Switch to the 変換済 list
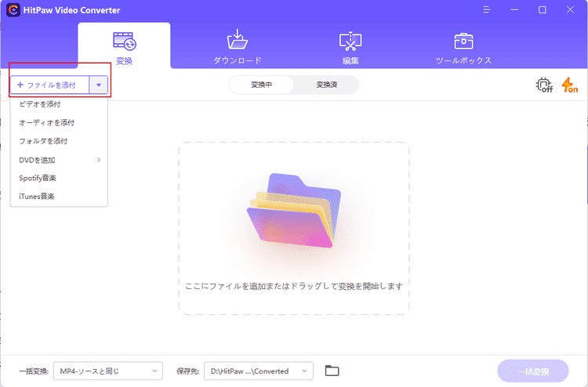Viewport: 588px width, 387px height. (x=327, y=85)
